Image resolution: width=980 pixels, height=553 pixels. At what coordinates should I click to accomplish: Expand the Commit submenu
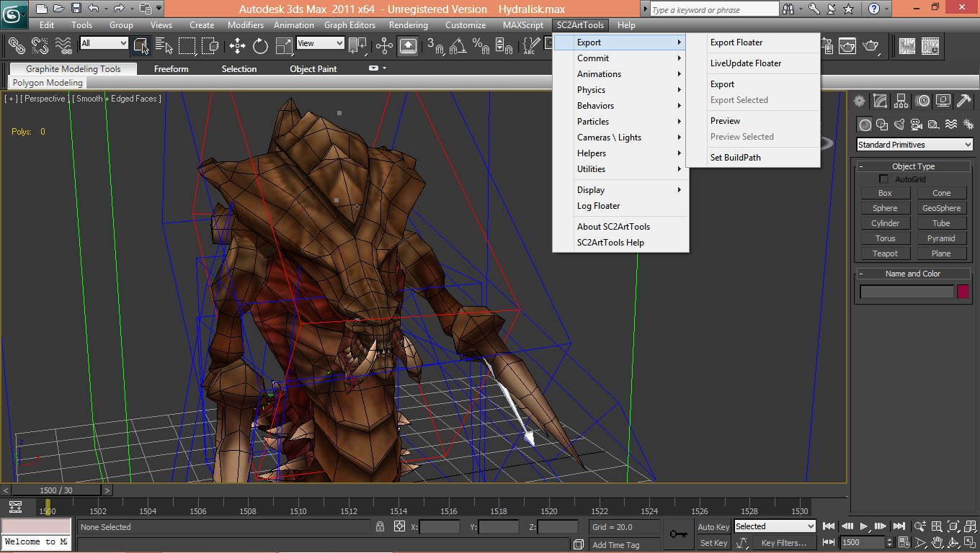(620, 58)
